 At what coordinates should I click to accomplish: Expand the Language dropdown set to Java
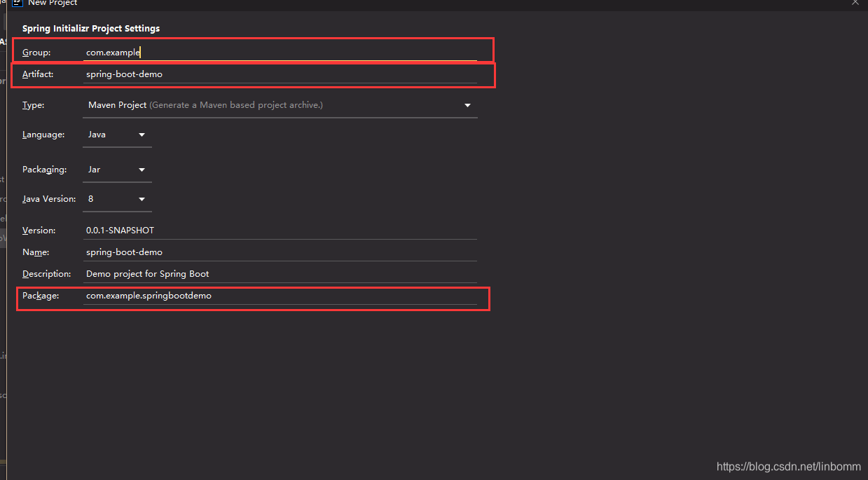117,135
